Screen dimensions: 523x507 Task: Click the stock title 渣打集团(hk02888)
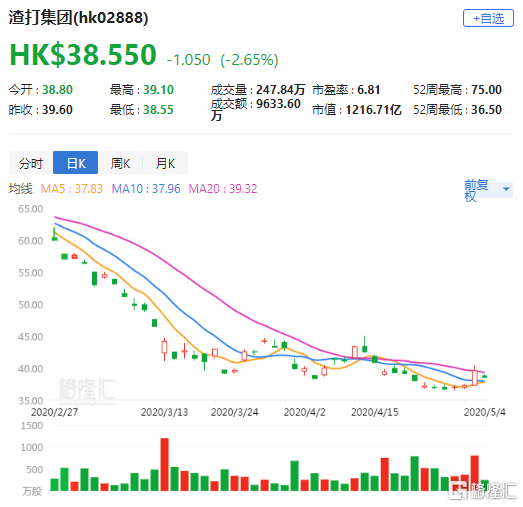pyautogui.click(x=78, y=17)
